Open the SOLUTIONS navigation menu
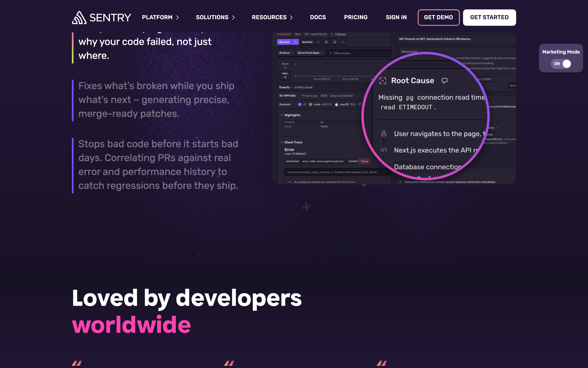 click(x=215, y=18)
